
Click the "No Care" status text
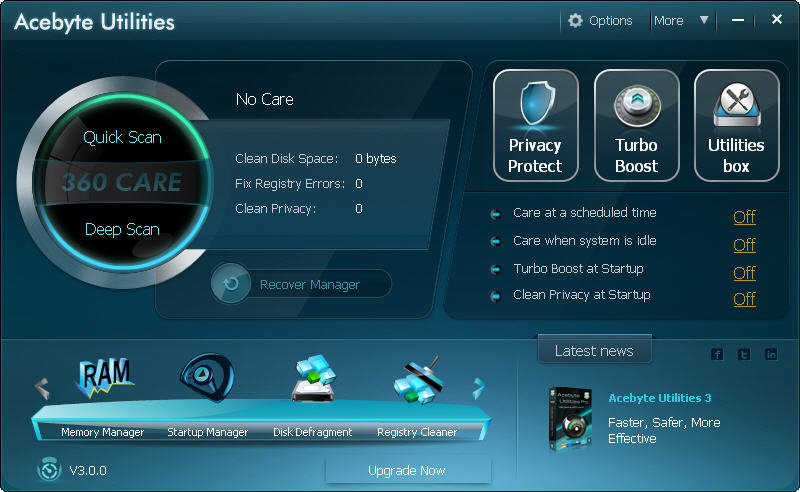pyautogui.click(x=265, y=100)
